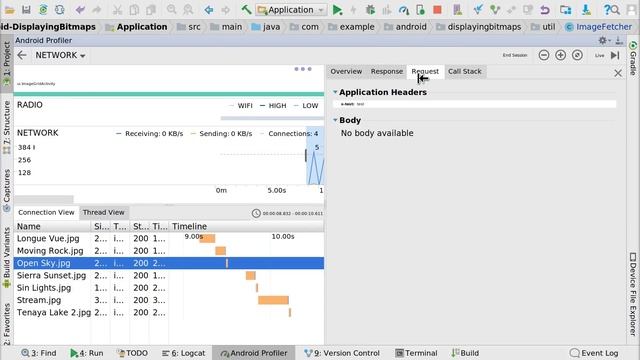Click the Stream.jpg orange timeline bar
This screenshot has height=360, width=640.
coord(273,300)
